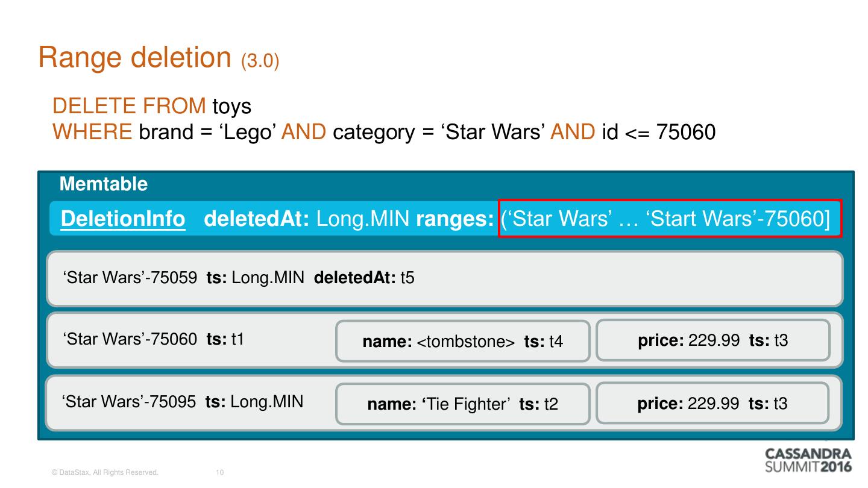Click the 'name: <tombstone> ts: t4' cell
The image size is (868, 488).
click(462, 342)
